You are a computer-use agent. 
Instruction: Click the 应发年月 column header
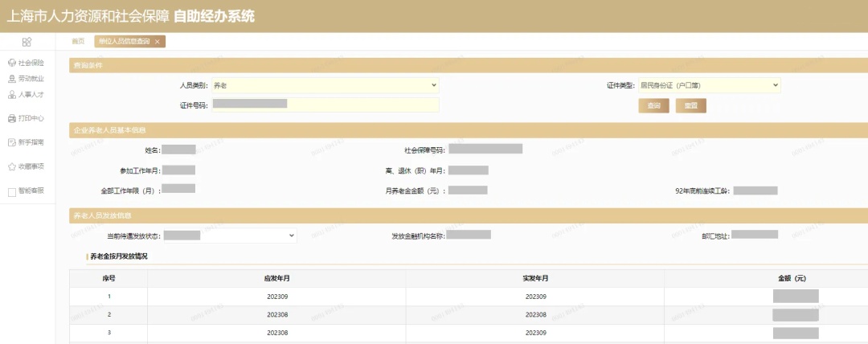point(276,278)
